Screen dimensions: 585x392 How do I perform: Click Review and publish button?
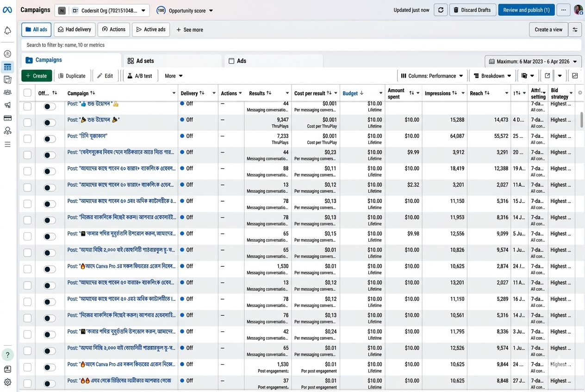pos(526,10)
